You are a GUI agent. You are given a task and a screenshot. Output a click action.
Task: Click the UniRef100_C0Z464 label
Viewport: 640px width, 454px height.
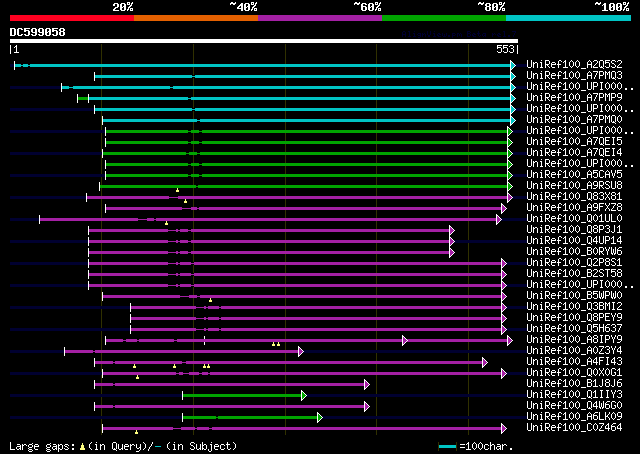[574, 428]
